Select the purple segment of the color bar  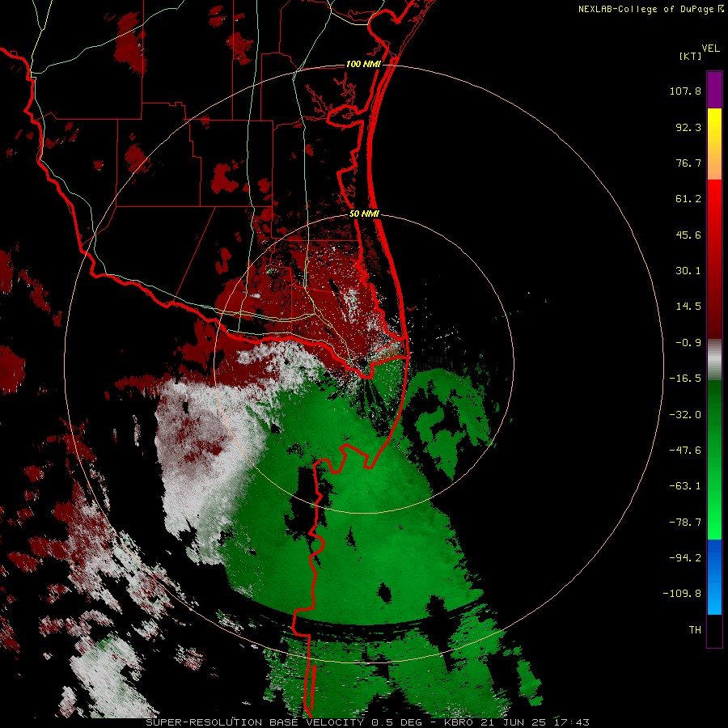pos(714,90)
